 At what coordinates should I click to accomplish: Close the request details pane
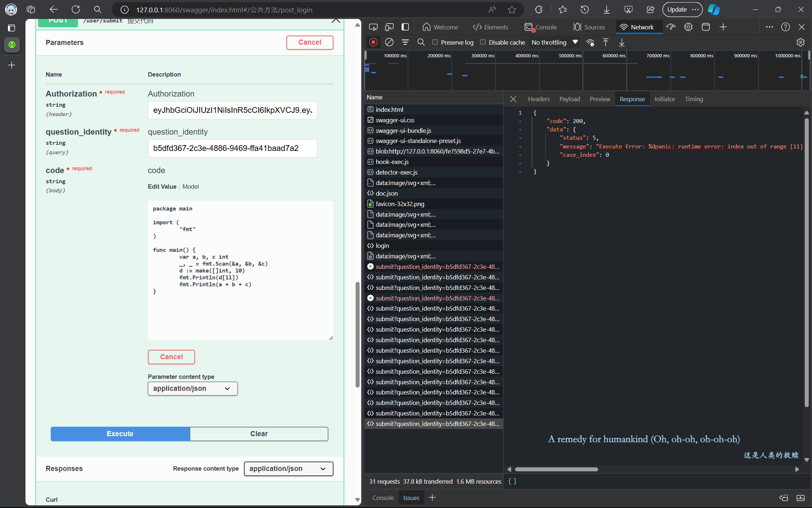coord(513,99)
